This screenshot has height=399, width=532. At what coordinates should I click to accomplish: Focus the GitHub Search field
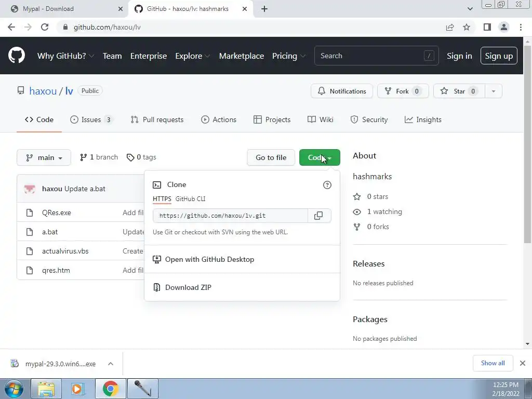376,56
